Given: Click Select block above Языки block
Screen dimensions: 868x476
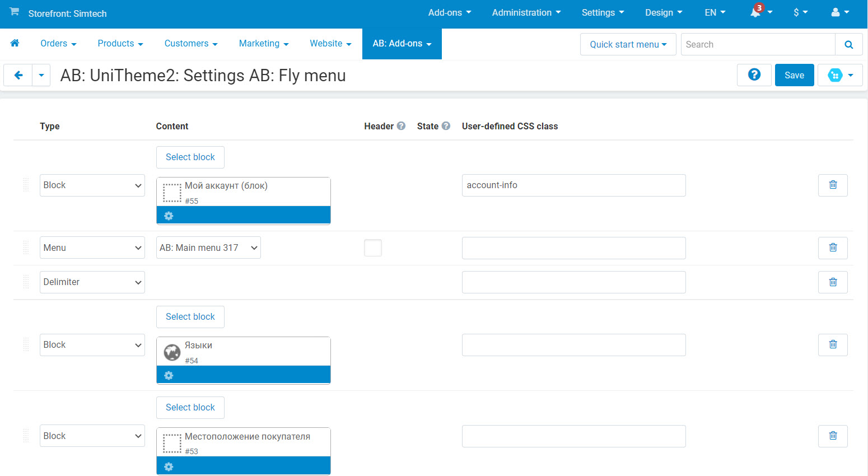Looking at the screenshot, I should click(190, 317).
